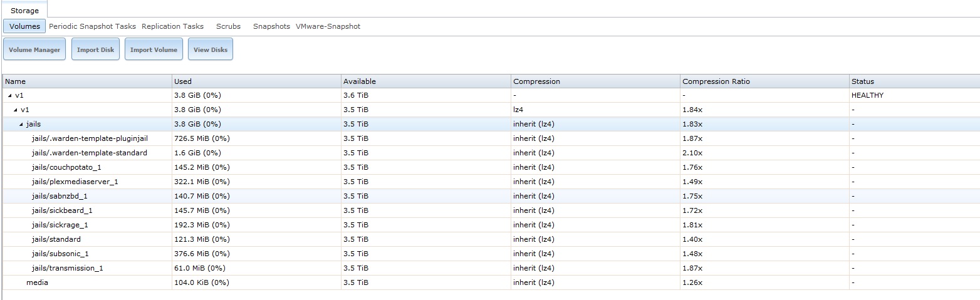Click the Status column header
Screen dimensions: 980x300
(x=914, y=81)
